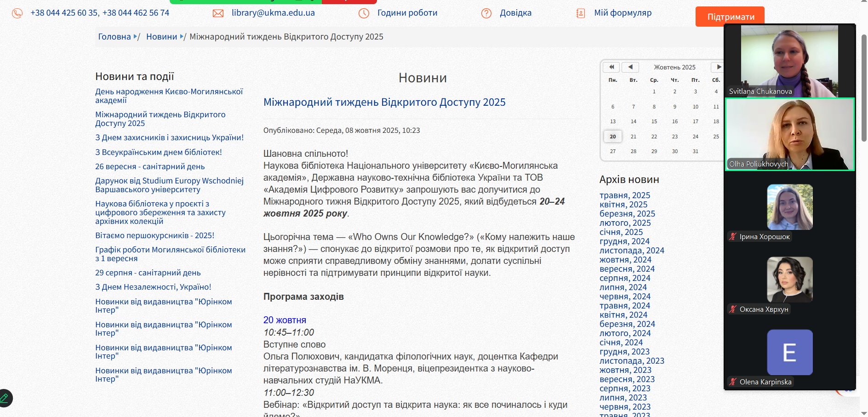Go to Головна in the breadcrumb
868x417 pixels.
tap(114, 37)
